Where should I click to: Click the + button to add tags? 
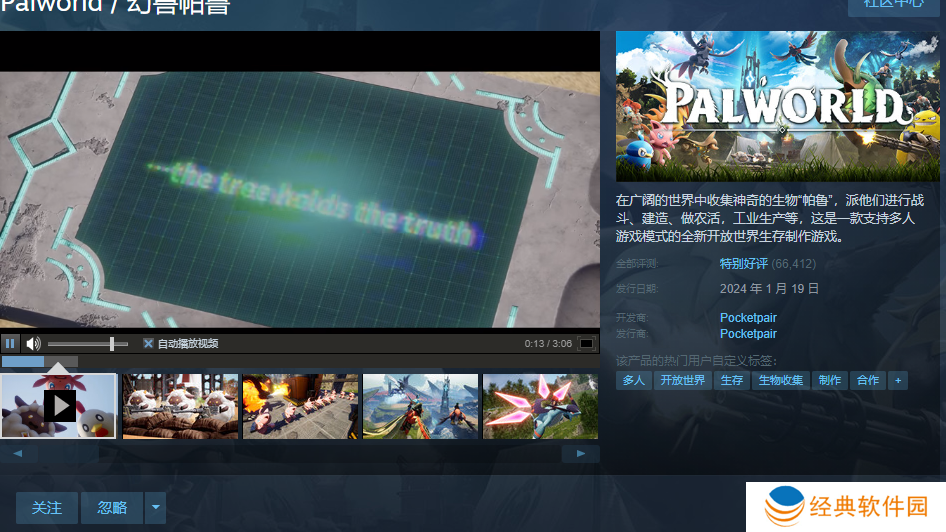click(897, 380)
